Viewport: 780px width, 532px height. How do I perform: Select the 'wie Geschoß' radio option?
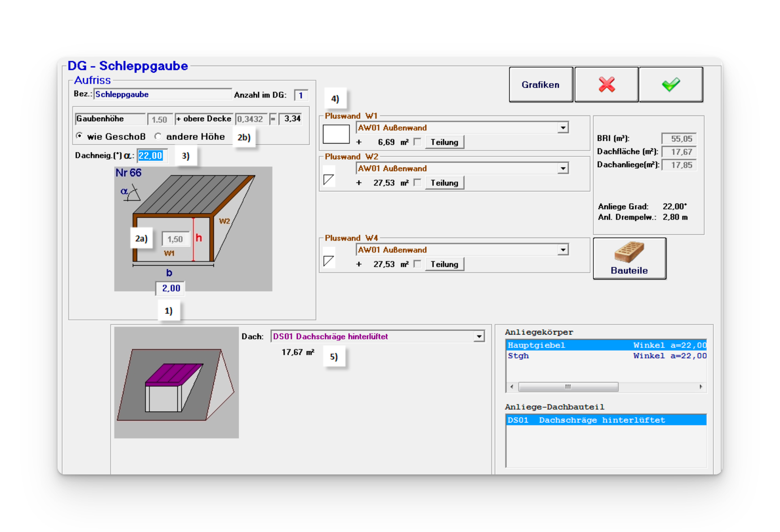80,136
